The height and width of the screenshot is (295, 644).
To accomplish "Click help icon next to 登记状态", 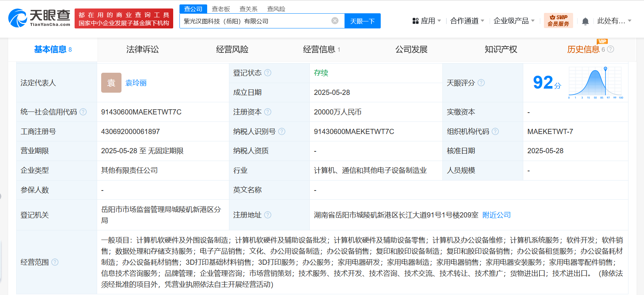I will 268,73.
